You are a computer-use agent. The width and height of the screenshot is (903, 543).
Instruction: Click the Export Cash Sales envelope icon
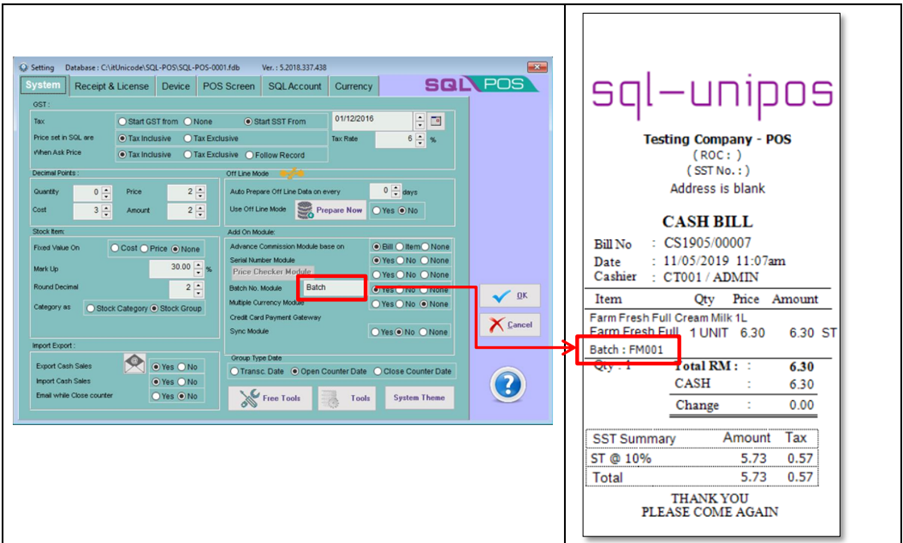tap(135, 364)
